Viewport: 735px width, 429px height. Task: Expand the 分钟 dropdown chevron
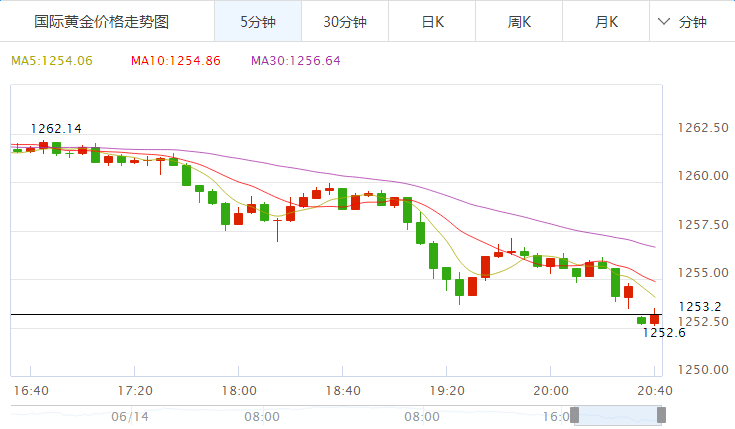665,22
